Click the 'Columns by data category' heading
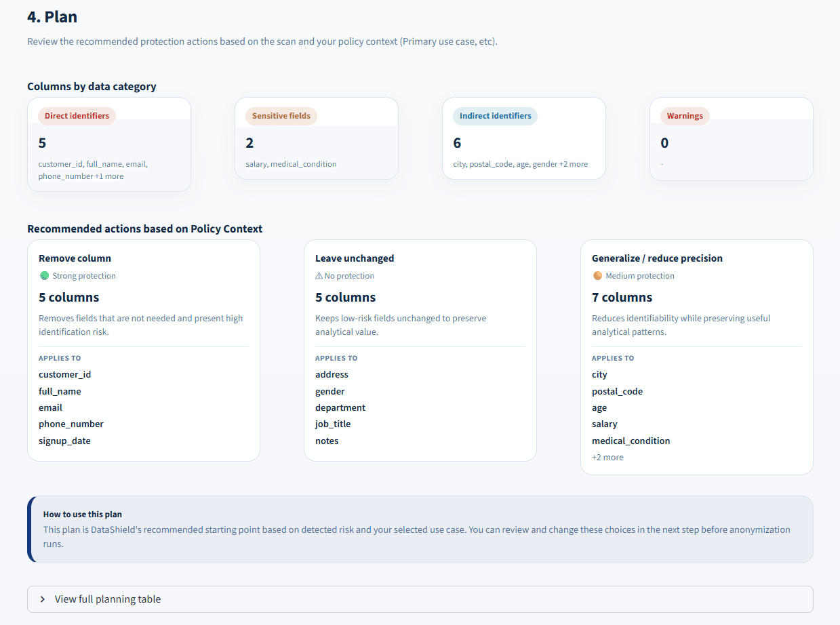The height and width of the screenshot is (625, 840). click(92, 87)
